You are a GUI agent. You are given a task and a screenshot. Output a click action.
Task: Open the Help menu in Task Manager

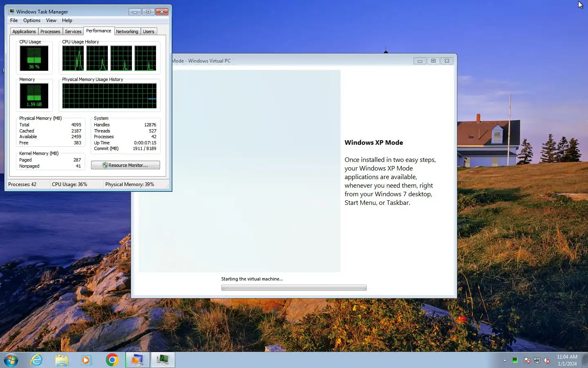pos(67,20)
